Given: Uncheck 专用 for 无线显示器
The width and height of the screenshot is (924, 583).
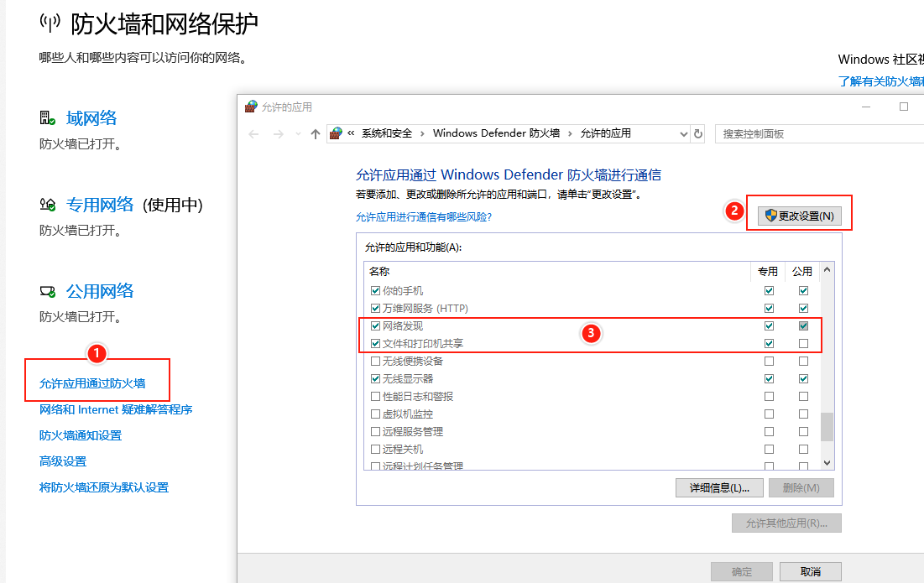Looking at the screenshot, I should click(769, 378).
